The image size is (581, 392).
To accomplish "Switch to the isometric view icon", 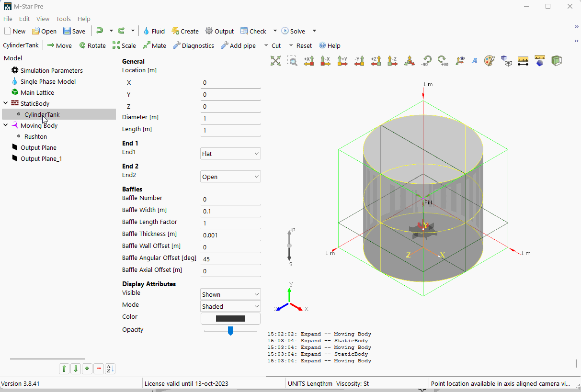I will (410, 61).
